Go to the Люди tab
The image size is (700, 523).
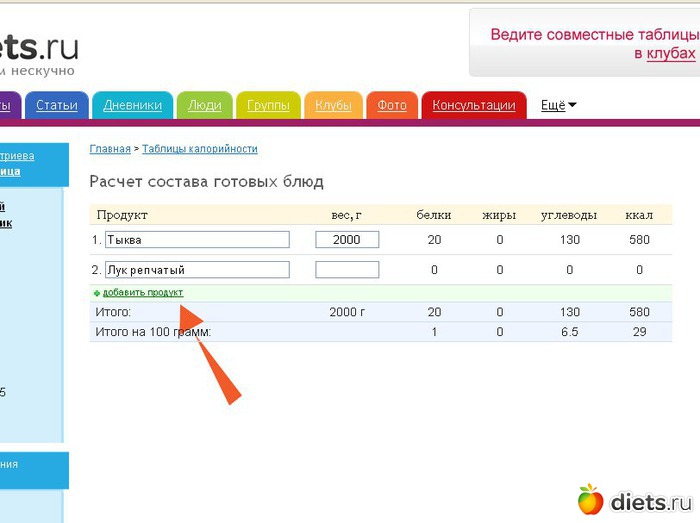point(205,105)
